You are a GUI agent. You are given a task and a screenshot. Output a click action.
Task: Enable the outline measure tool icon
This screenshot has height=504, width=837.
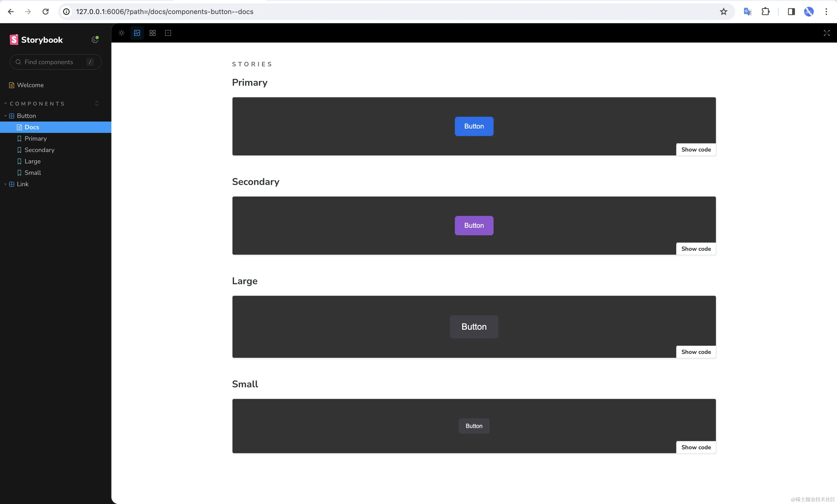tap(168, 33)
